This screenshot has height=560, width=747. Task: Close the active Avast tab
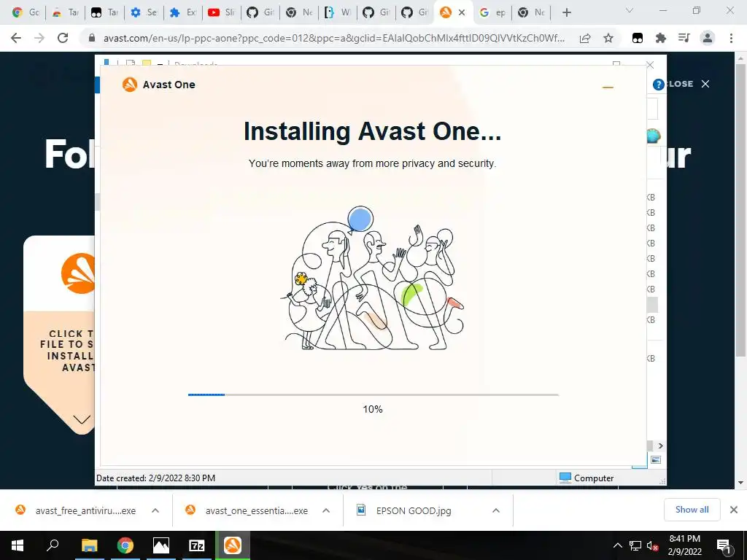[462, 13]
